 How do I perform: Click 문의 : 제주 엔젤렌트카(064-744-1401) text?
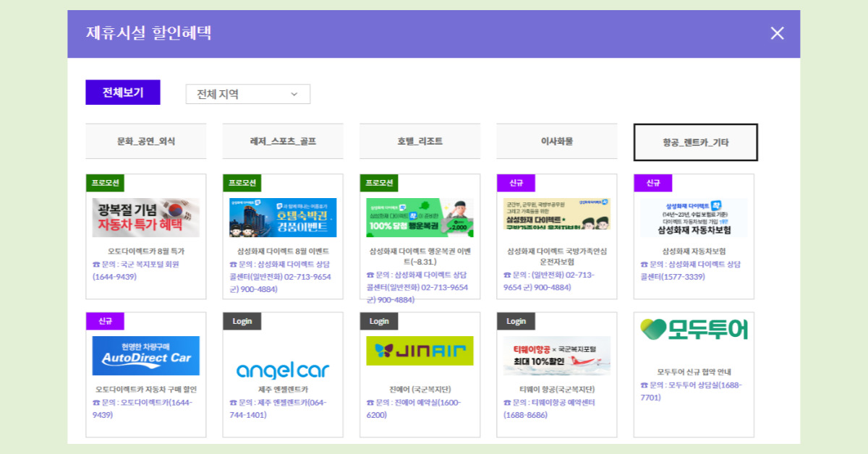coord(279,408)
